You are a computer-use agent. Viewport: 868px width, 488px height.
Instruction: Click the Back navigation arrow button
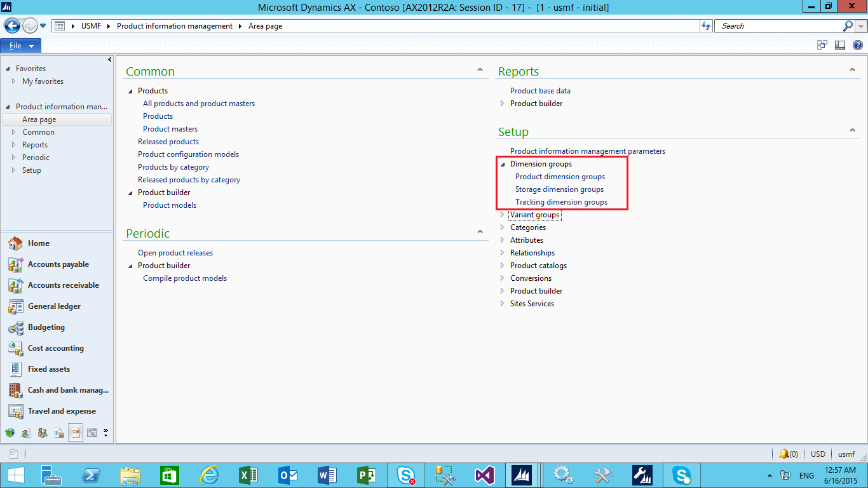(x=12, y=26)
